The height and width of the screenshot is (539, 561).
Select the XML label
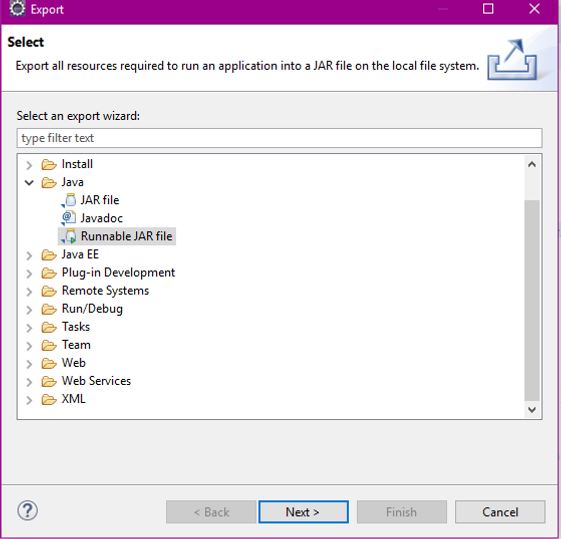(74, 399)
